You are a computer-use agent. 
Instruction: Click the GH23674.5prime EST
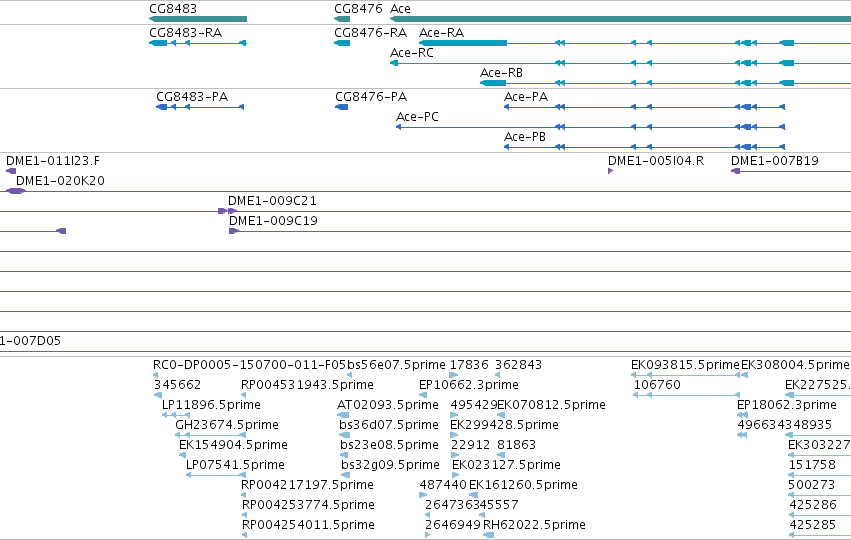click(x=227, y=425)
